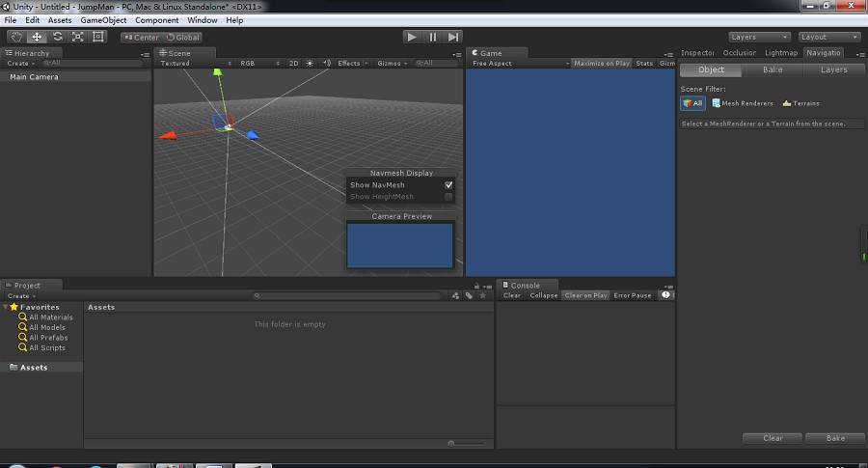Select the Move translate tool
868x468 pixels.
click(37, 37)
